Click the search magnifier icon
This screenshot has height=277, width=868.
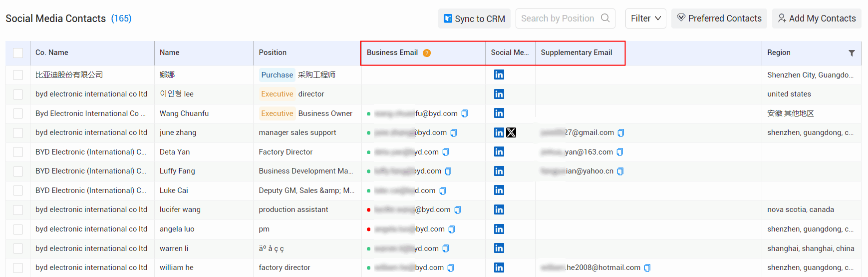(x=605, y=18)
